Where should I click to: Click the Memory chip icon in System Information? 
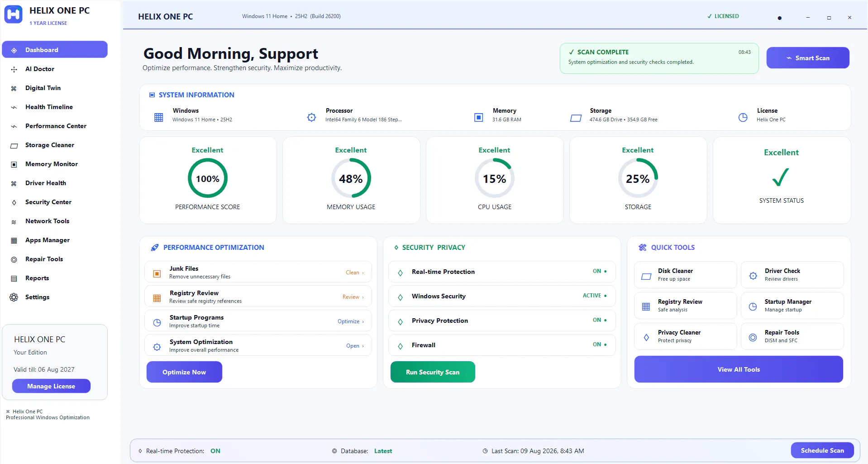[x=478, y=117]
